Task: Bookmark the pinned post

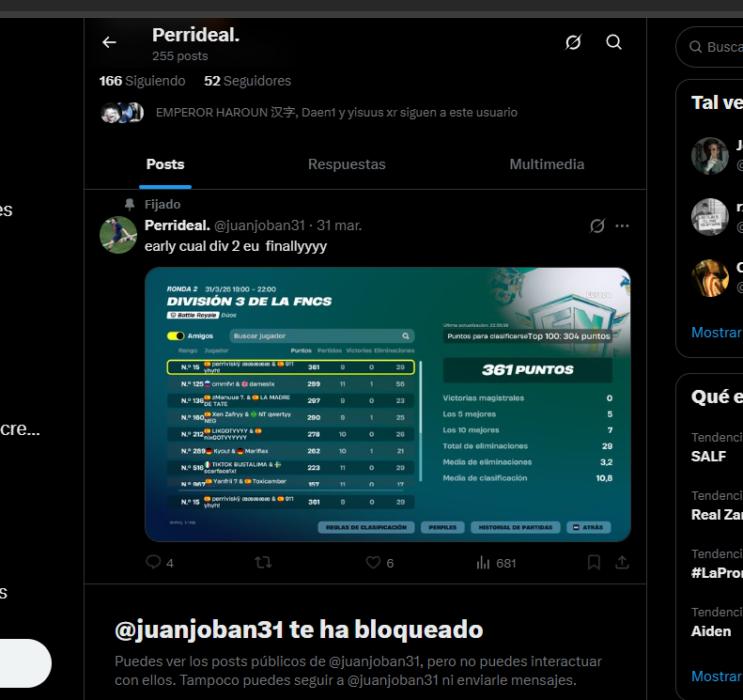Action: click(594, 563)
